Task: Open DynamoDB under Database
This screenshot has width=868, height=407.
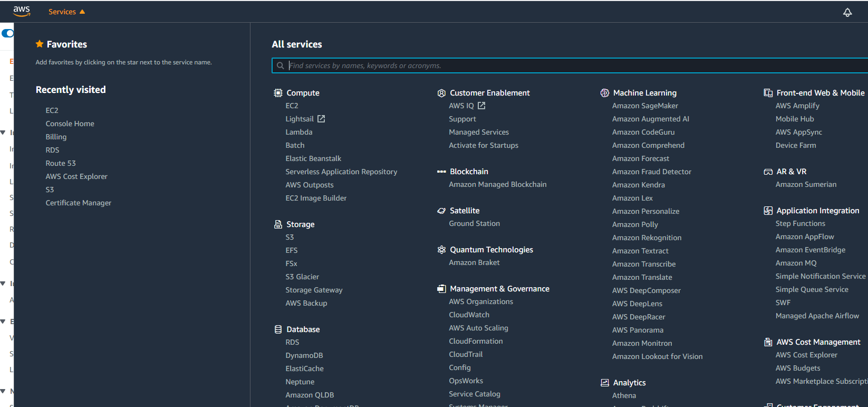Action: (x=304, y=355)
